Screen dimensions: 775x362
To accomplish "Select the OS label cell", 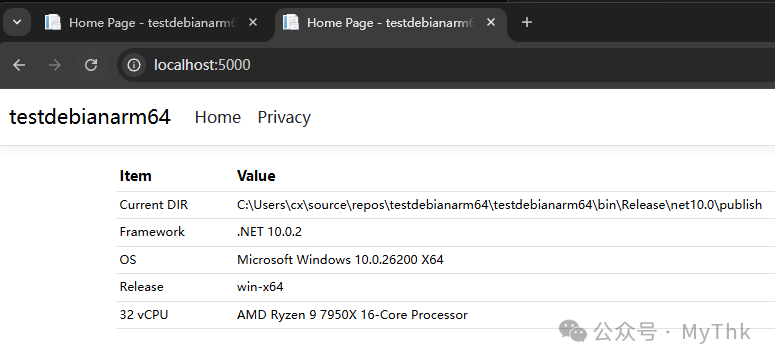I will pyautogui.click(x=128, y=260).
